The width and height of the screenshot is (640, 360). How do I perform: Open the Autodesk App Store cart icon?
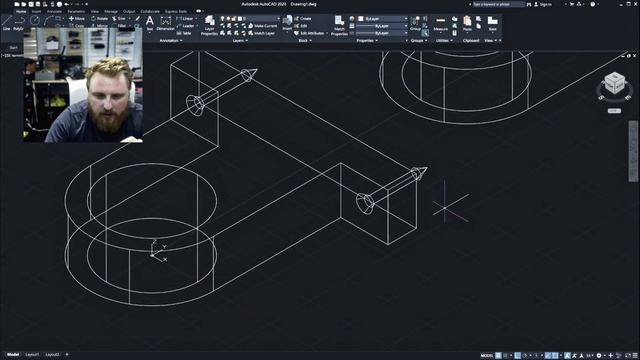[x=571, y=4]
